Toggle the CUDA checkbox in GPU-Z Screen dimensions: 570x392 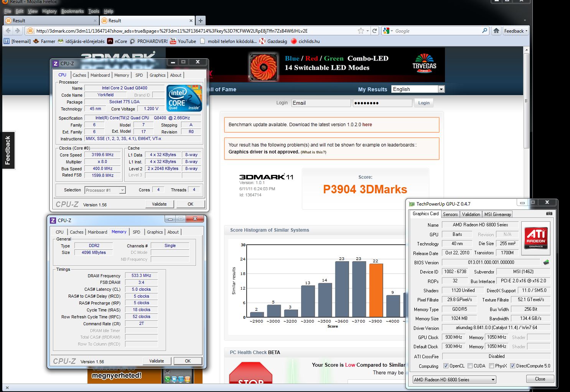(470, 366)
